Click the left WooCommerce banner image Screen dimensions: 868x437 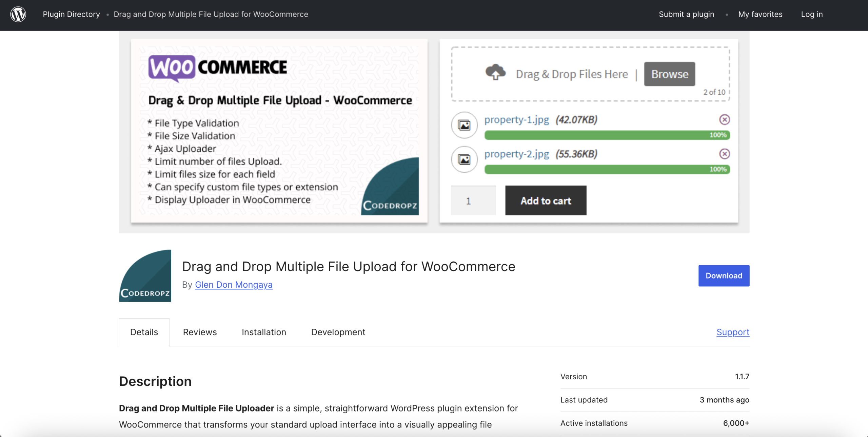pos(279,131)
